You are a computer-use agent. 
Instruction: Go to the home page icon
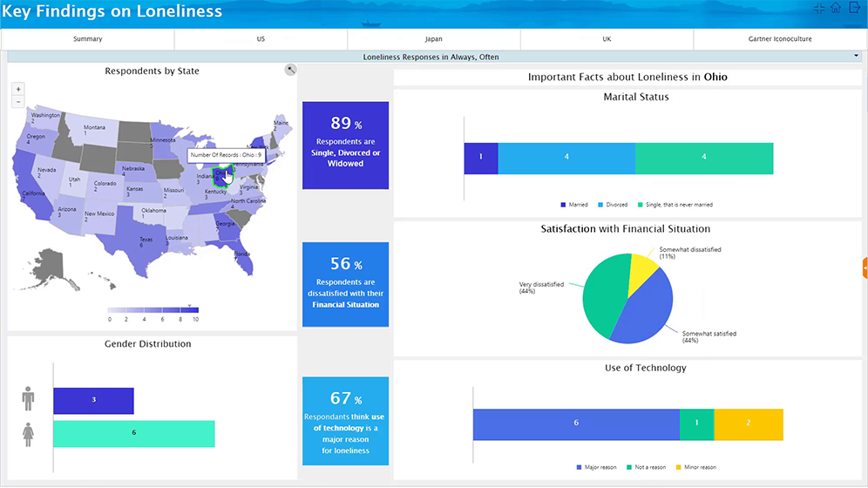click(836, 8)
